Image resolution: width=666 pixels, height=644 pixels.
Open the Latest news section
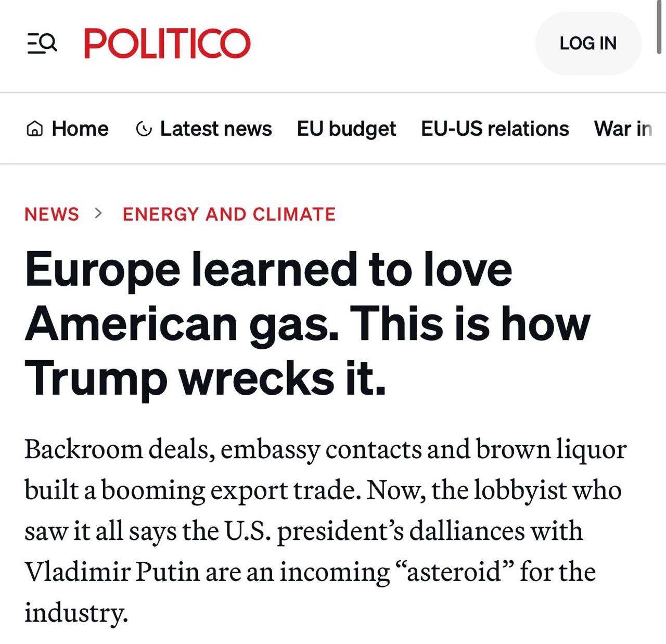[215, 129]
